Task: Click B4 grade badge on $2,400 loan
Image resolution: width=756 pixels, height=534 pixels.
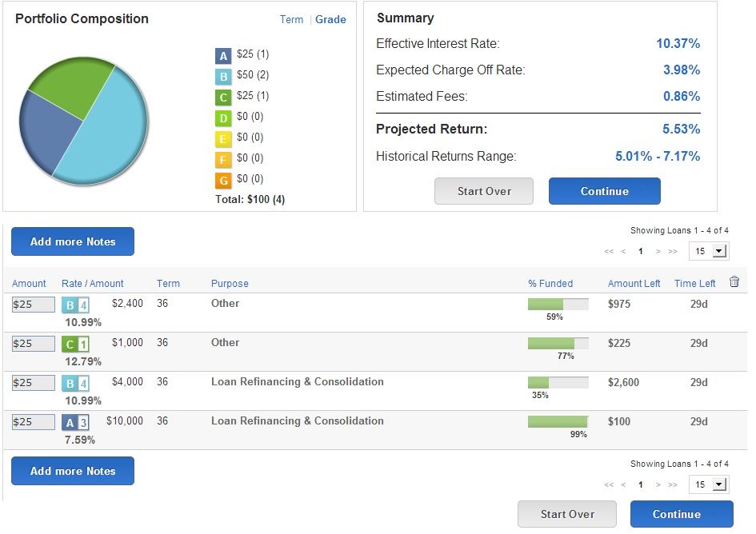Action: click(75, 305)
